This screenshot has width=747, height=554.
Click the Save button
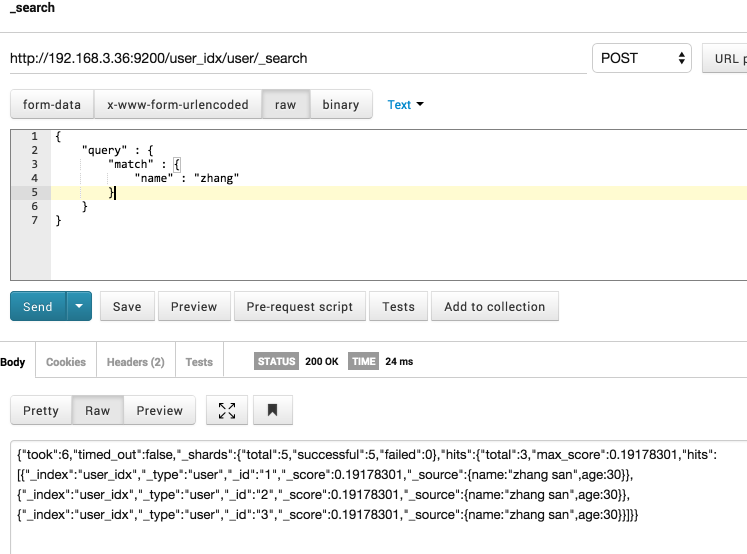(x=127, y=306)
